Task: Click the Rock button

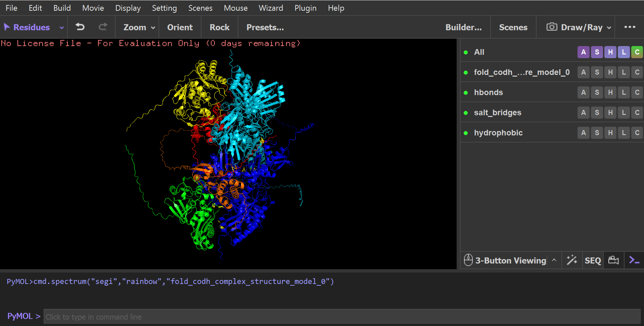Action: coord(220,27)
